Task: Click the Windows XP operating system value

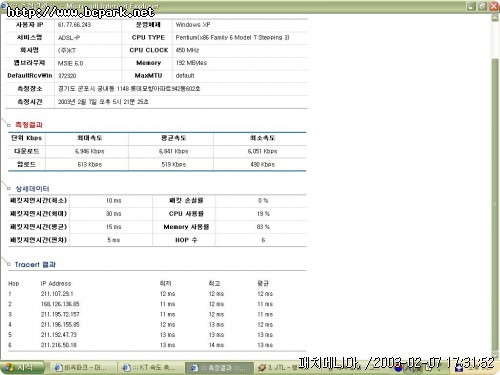Action: (x=193, y=25)
